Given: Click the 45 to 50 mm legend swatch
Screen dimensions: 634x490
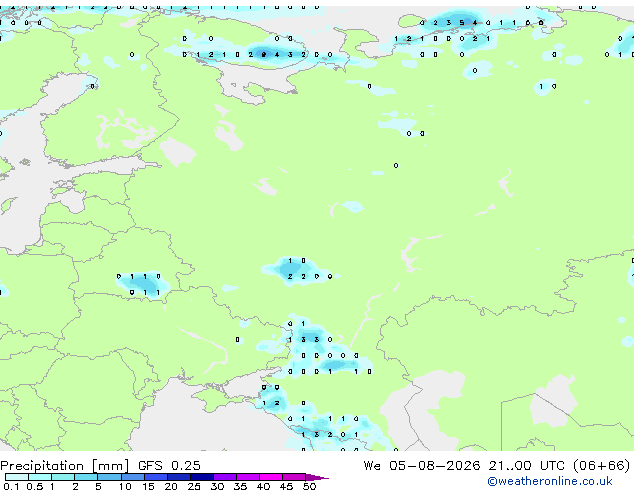Looking at the screenshot, I should point(294,477).
